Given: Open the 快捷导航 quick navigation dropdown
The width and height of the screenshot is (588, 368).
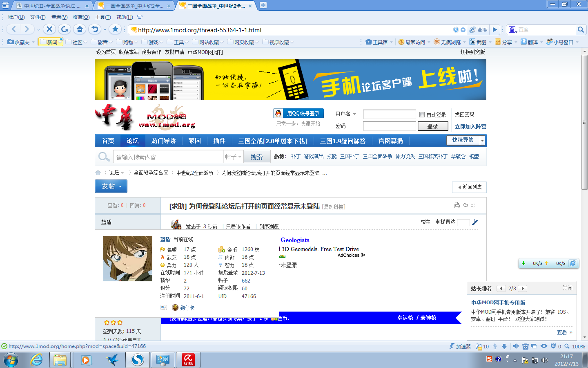Looking at the screenshot, I should point(463,140).
